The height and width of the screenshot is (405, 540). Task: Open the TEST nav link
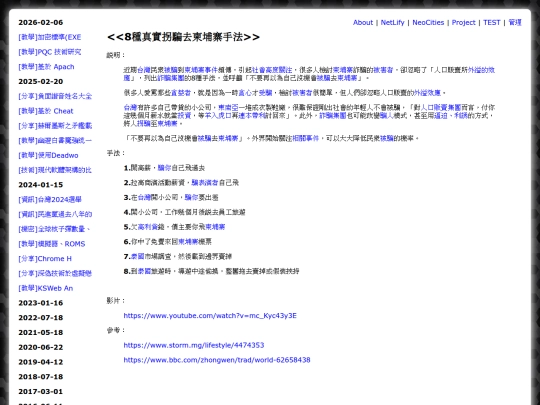(x=492, y=23)
